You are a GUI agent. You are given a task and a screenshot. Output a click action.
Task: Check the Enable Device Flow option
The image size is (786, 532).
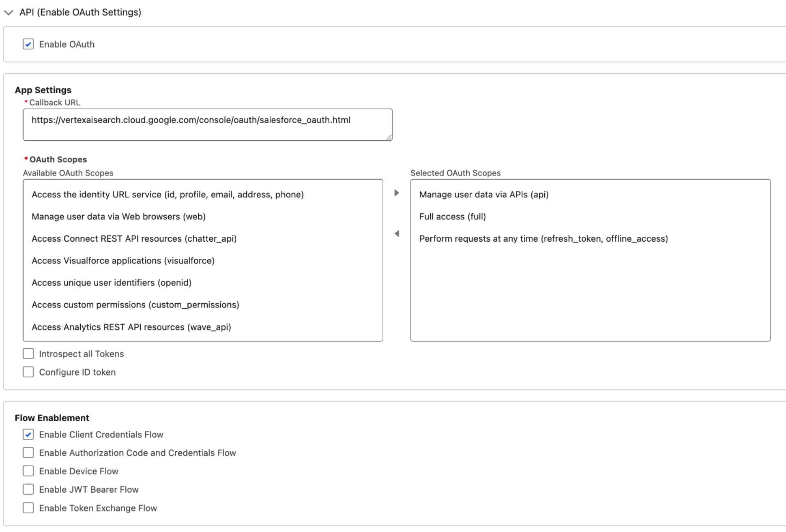[x=28, y=471]
